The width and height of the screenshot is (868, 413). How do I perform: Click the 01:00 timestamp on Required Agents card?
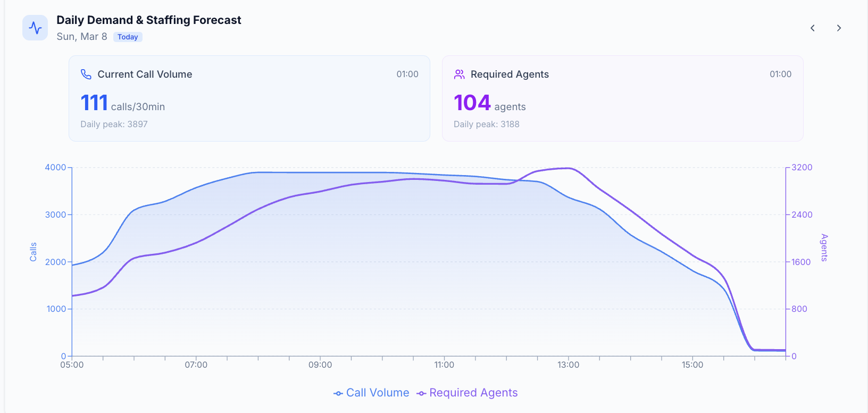[x=780, y=74]
